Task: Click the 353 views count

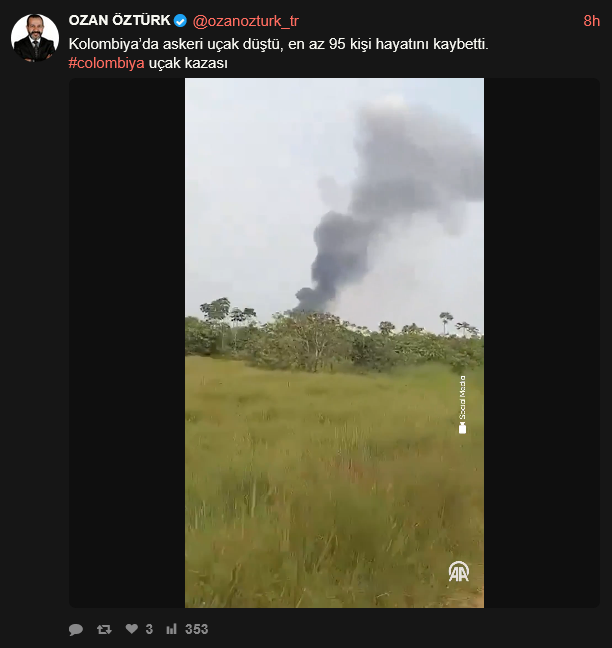Action: tap(196, 629)
